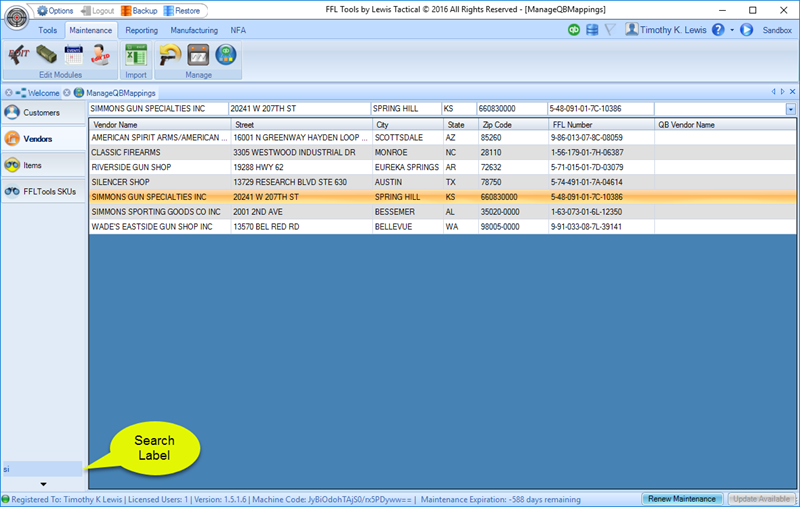Switch to ManageQBMappings document tab
Screen dimensions: 800x507
(115, 93)
